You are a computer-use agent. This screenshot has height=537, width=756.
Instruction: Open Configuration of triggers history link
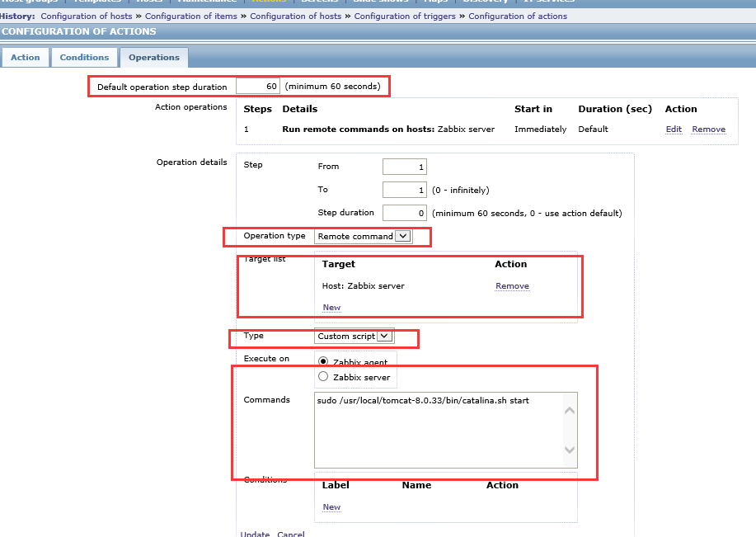click(405, 16)
